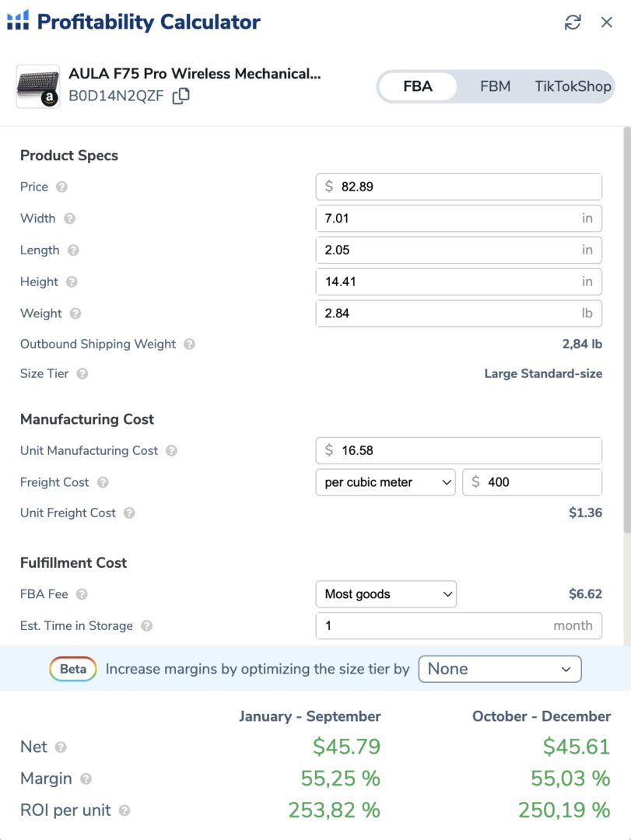The width and height of the screenshot is (631, 840).
Task: Switch to TikTokShop mode
Action: [573, 86]
